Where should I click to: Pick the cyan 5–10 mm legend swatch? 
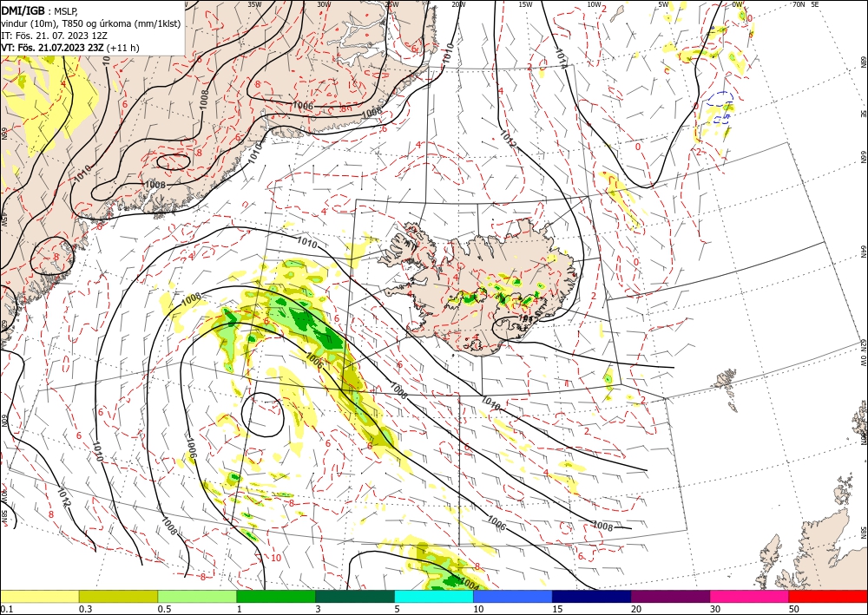(x=434, y=597)
